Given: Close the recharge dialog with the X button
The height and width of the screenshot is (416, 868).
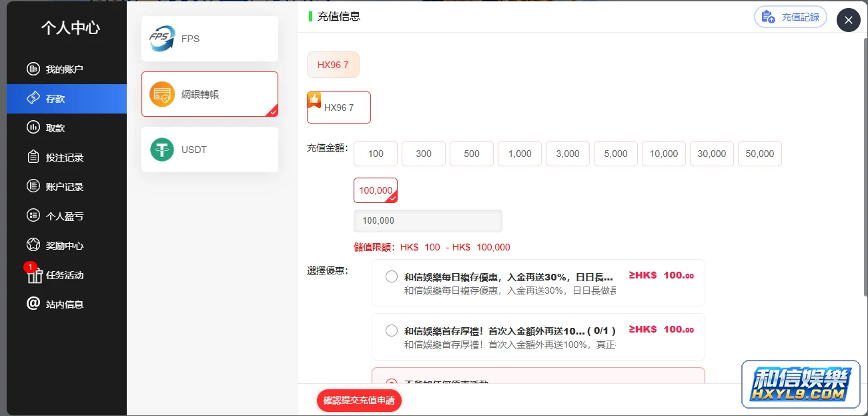Looking at the screenshot, I should pyautogui.click(x=849, y=20).
